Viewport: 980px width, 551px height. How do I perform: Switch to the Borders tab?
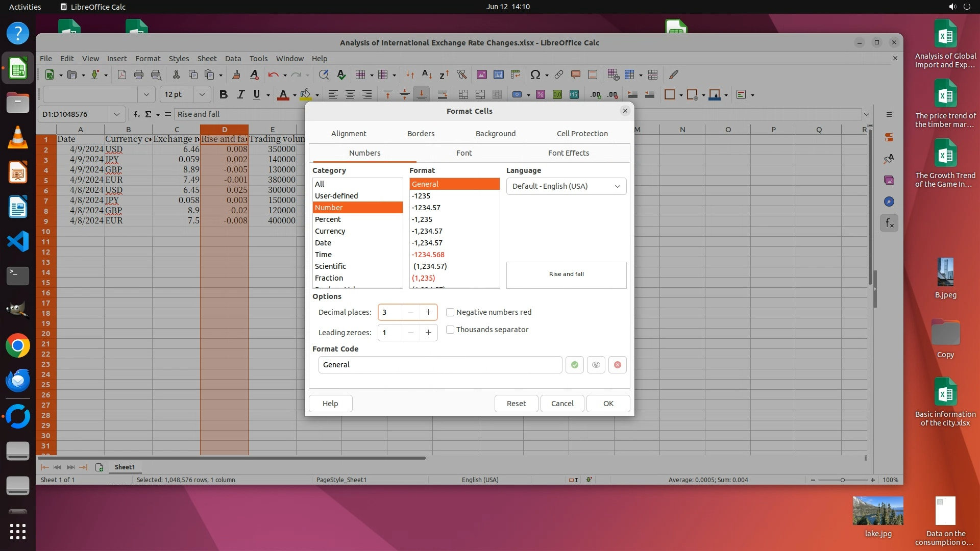tap(421, 134)
